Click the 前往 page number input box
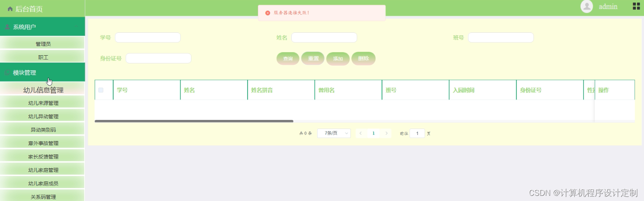The height and width of the screenshot is (201, 644). coord(418,133)
